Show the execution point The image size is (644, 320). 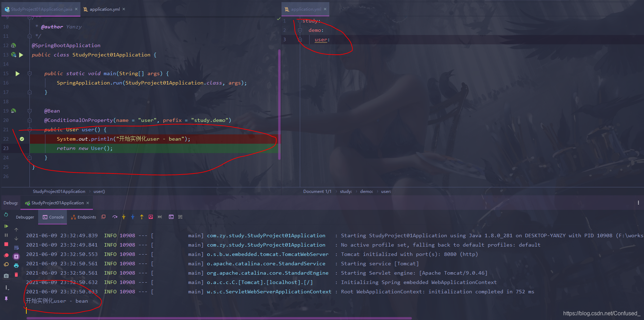[x=103, y=217]
